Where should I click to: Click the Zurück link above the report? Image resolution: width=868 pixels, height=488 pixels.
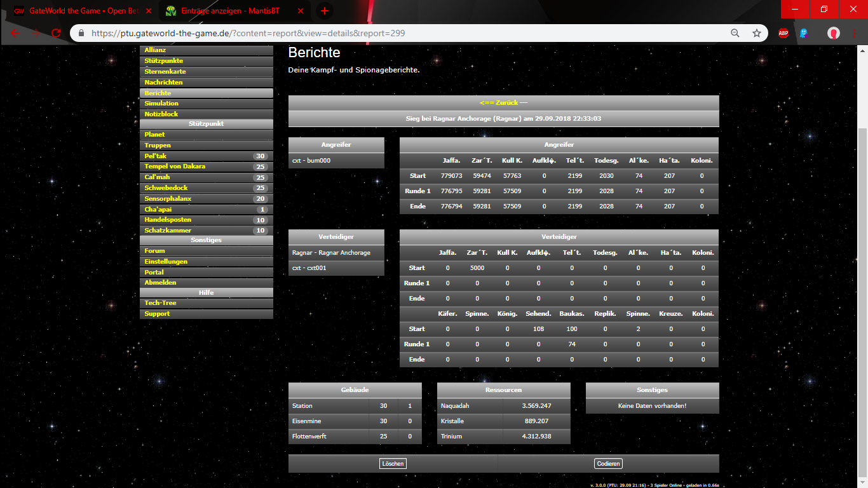point(503,103)
